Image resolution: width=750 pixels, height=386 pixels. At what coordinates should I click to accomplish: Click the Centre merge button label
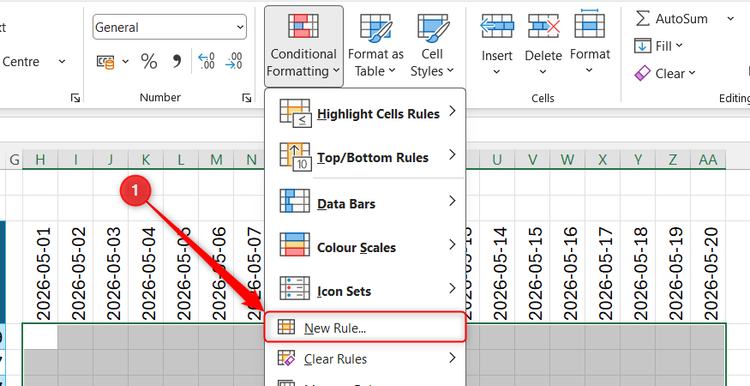pos(21,62)
